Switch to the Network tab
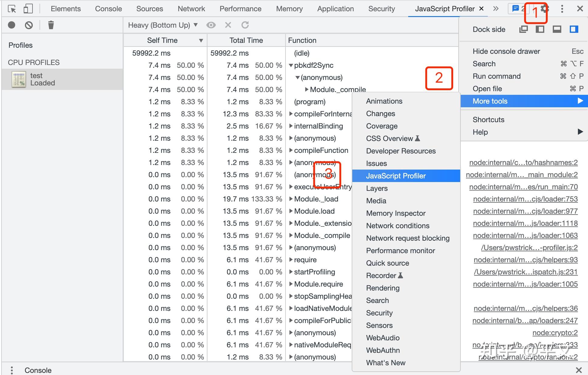This screenshot has height=375, width=588. 191,9
